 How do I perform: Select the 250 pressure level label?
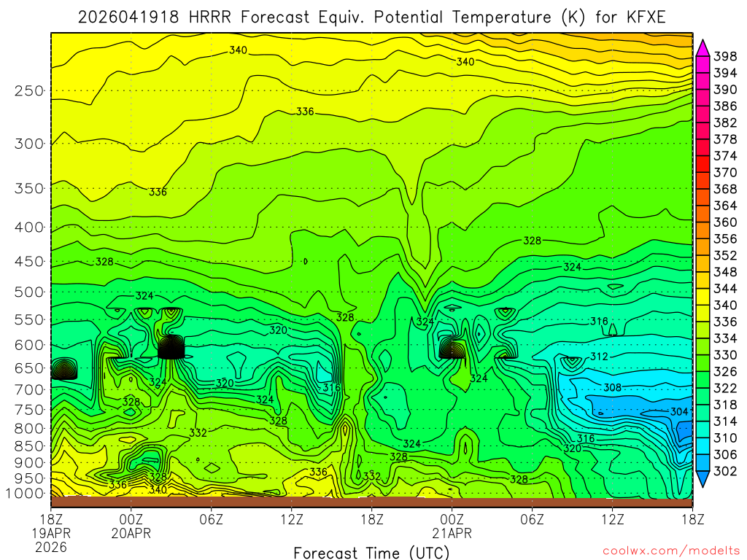pos(29,90)
